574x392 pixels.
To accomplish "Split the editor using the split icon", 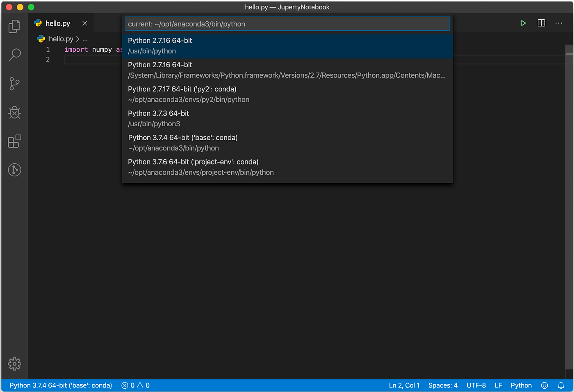I will click(x=541, y=23).
